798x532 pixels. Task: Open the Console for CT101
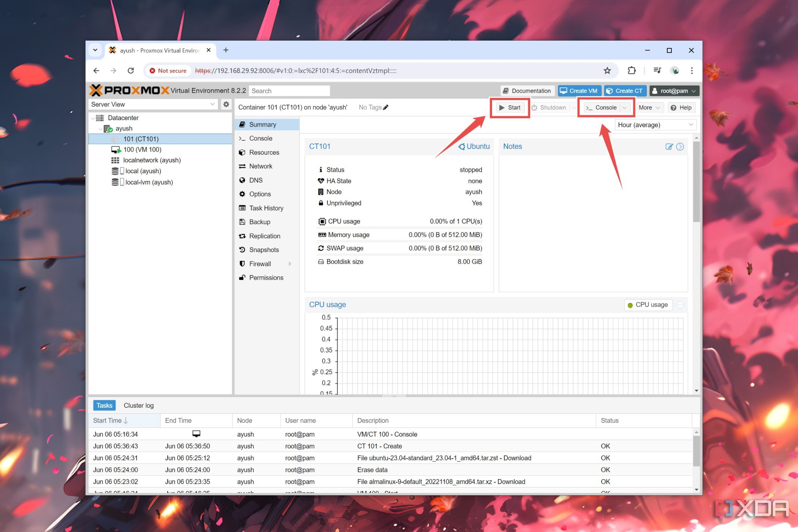(x=602, y=108)
